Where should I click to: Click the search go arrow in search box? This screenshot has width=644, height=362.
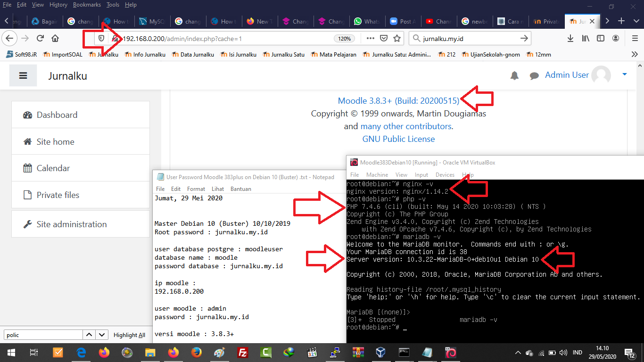pyautogui.click(x=524, y=38)
